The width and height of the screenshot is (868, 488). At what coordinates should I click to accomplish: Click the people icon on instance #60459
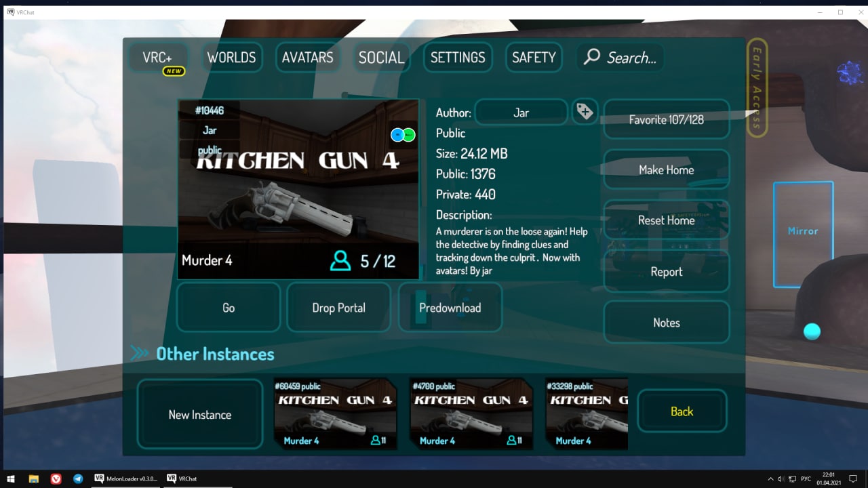point(375,441)
